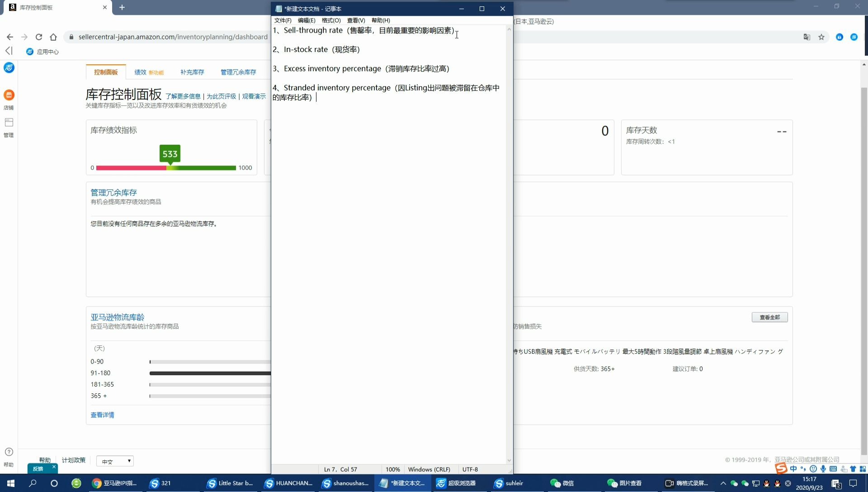Click the blue browser logo in sidebar
Screen dimensions: 868x492
9,68
